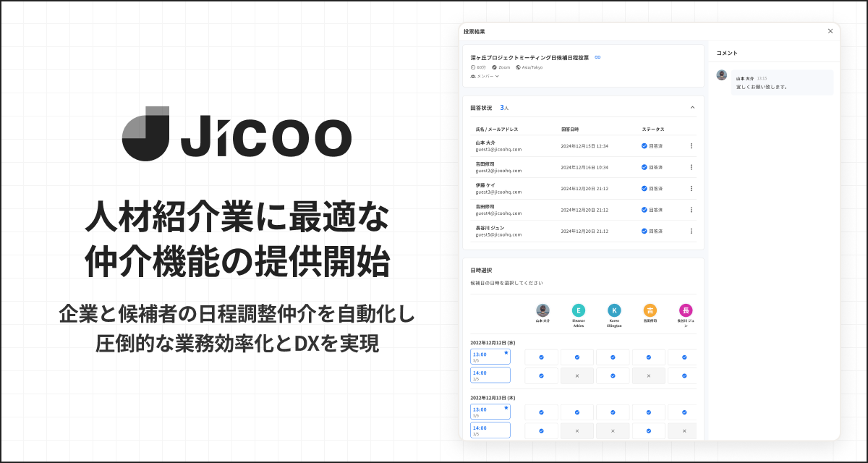The height and width of the screenshot is (463, 868).
Task: Click email guest3@jicoohq.com
Action: [x=498, y=192]
